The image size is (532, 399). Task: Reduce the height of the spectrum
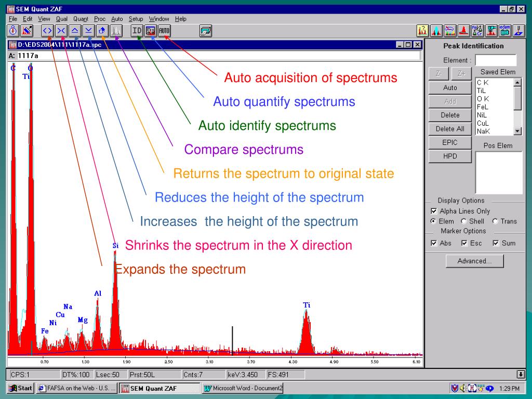click(x=88, y=31)
